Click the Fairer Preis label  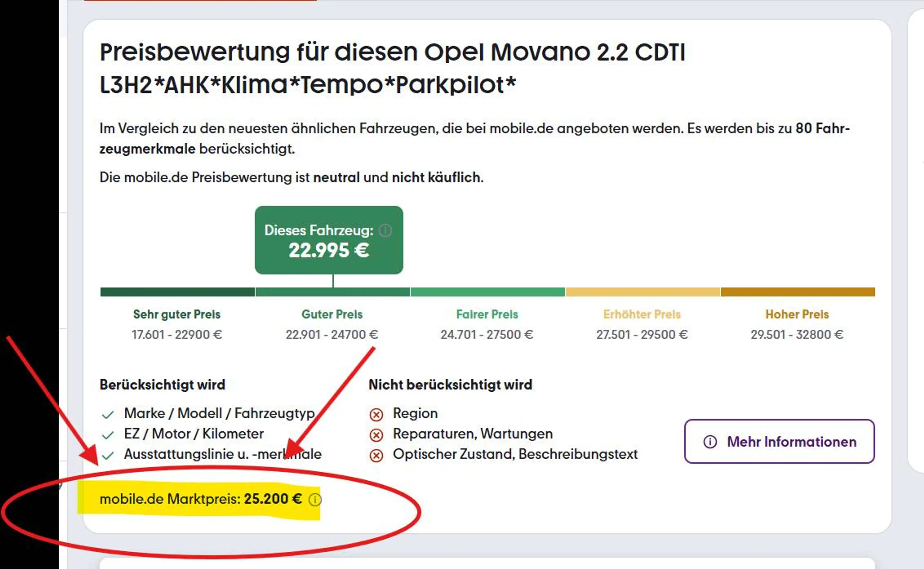coord(487,314)
